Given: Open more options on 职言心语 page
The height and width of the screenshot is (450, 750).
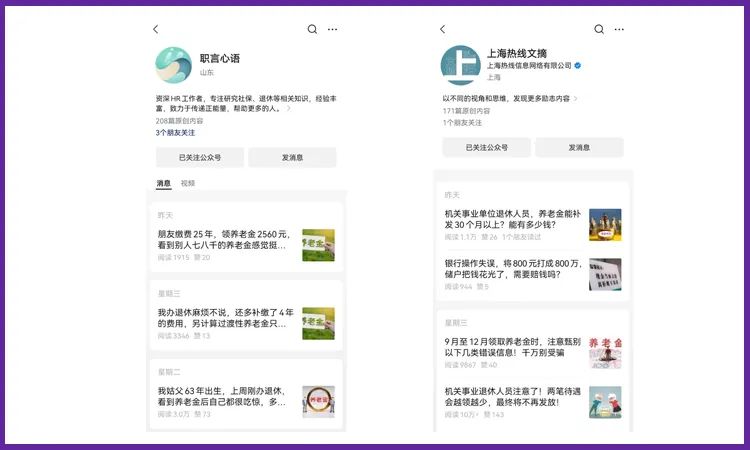Looking at the screenshot, I should click(332, 29).
